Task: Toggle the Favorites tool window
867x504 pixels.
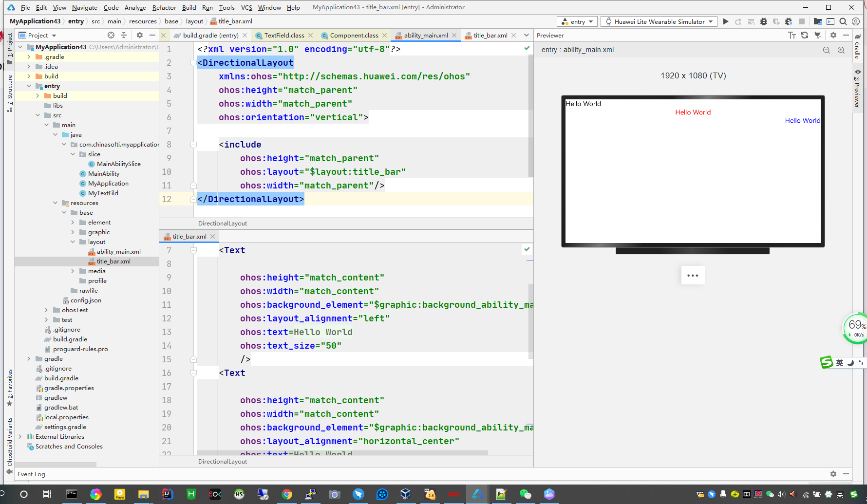Action: [9, 388]
